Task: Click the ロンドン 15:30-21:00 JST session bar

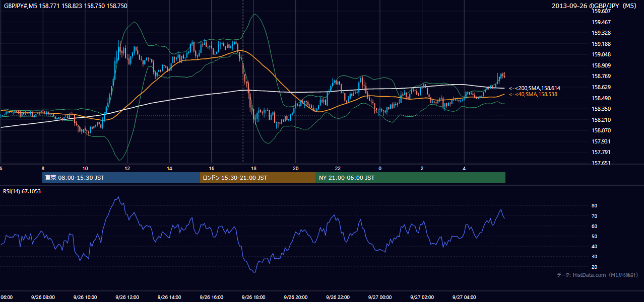Action: point(258,178)
